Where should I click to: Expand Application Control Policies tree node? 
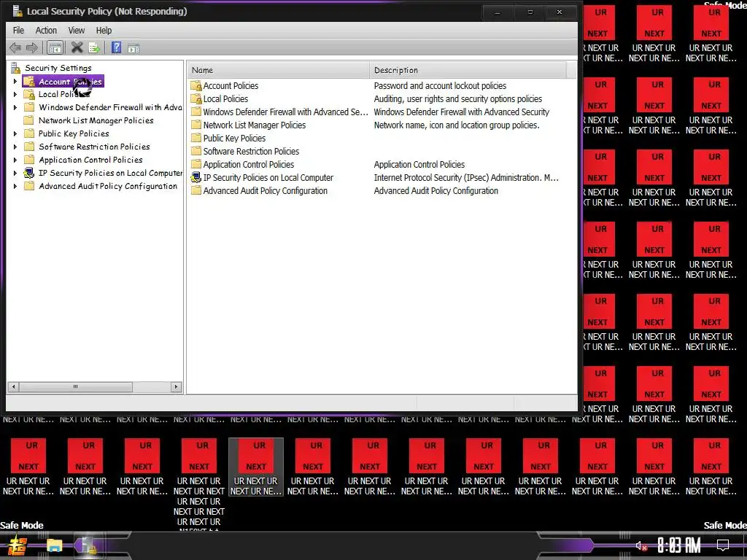(15, 160)
